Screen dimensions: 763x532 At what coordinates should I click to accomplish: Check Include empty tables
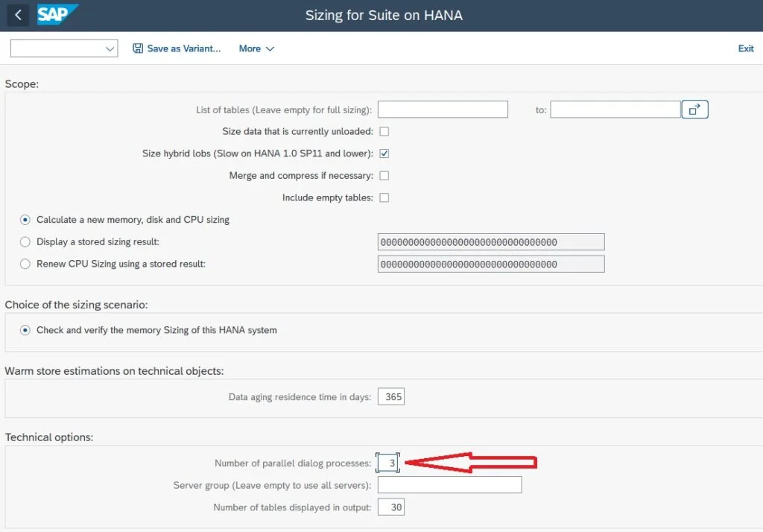point(384,197)
